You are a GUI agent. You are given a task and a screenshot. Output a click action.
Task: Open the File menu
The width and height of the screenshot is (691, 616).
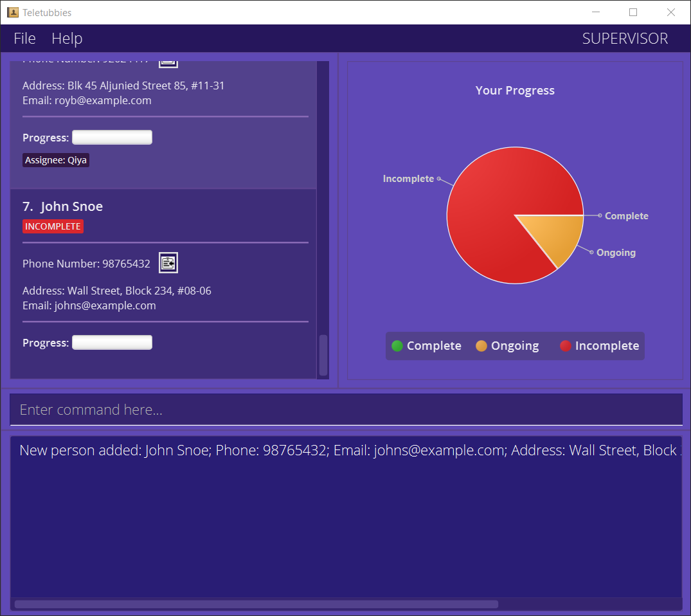click(x=24, y=39)
